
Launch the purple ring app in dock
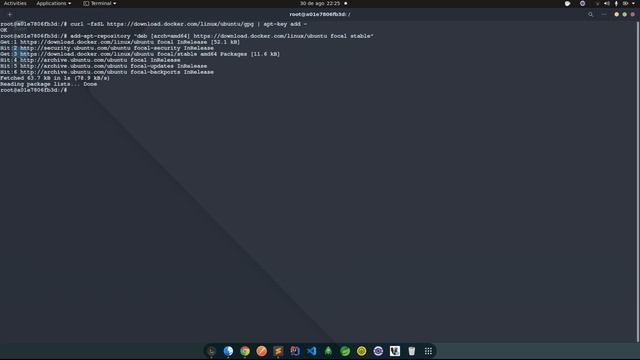(378, 351)
